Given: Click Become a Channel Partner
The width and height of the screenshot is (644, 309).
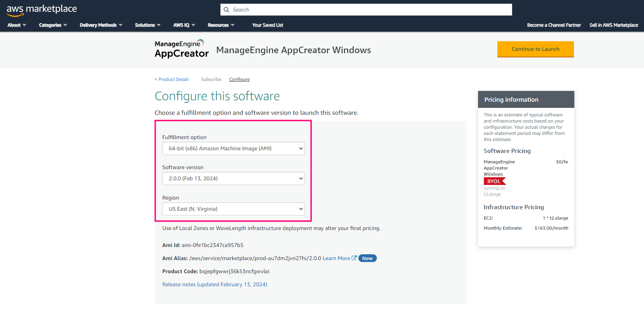Looking at the screenshot, I should (x=554, y=25).
